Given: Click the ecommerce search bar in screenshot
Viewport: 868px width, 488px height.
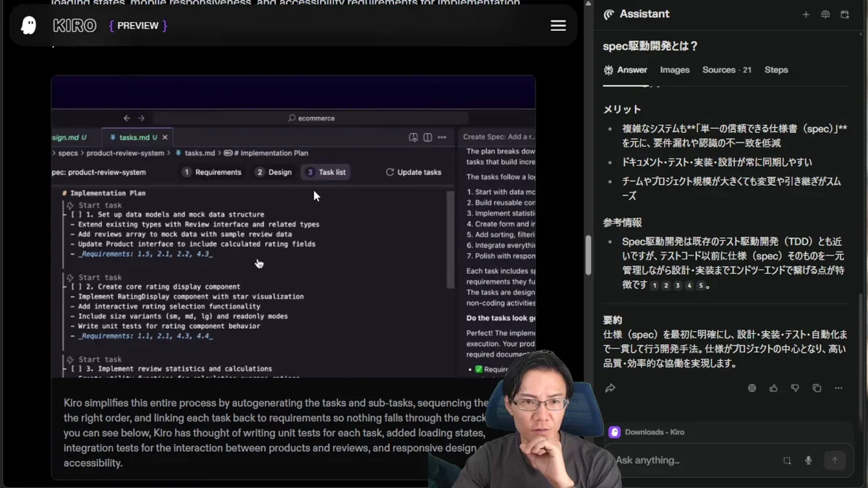Looking at the screenshot, I should (x=311, y=118).
